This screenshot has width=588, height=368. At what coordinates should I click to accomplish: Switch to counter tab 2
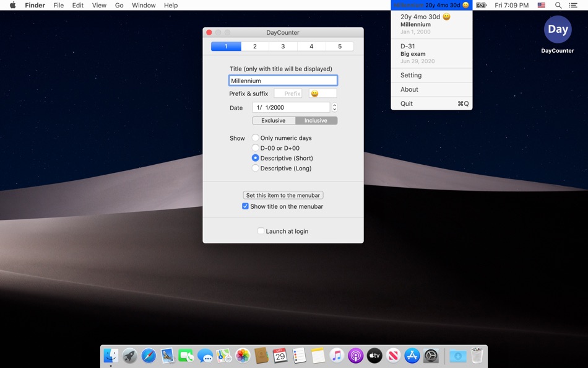255,46
